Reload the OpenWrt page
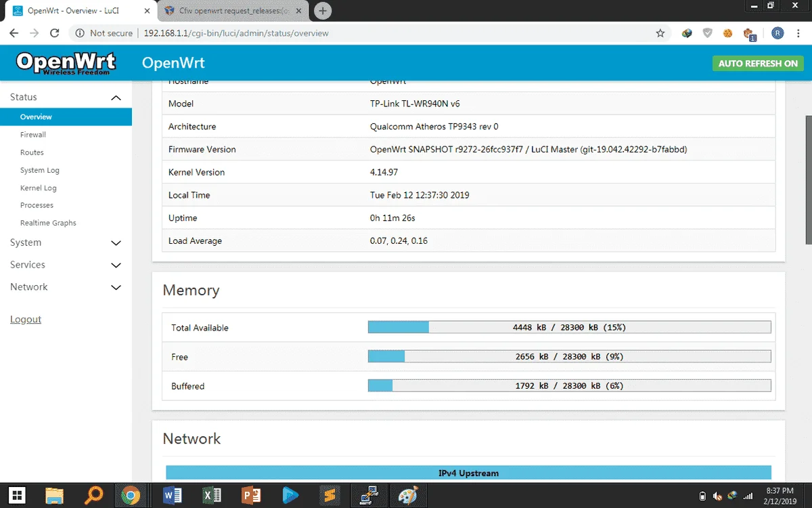The width and height of the screenshot is (812, 508). pos(55,33)
